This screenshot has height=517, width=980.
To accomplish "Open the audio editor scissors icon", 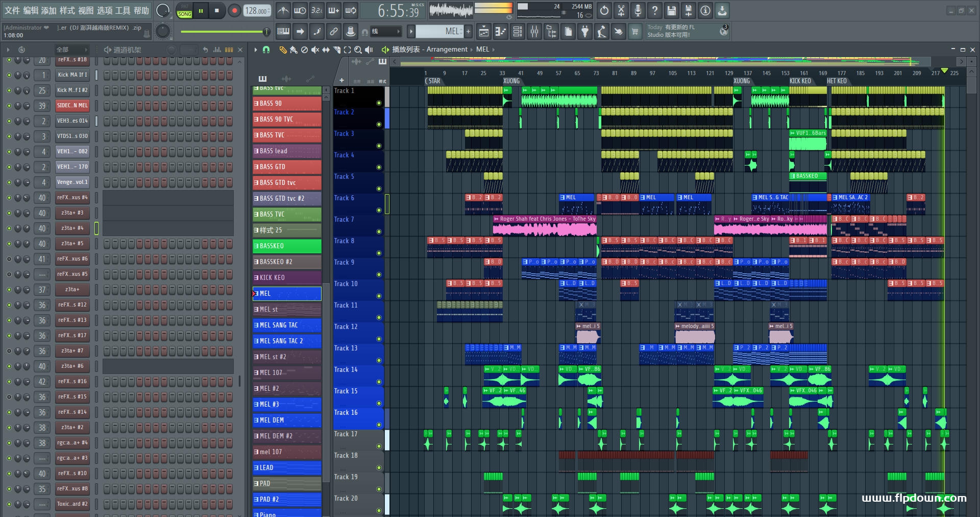I will [621, 10].
